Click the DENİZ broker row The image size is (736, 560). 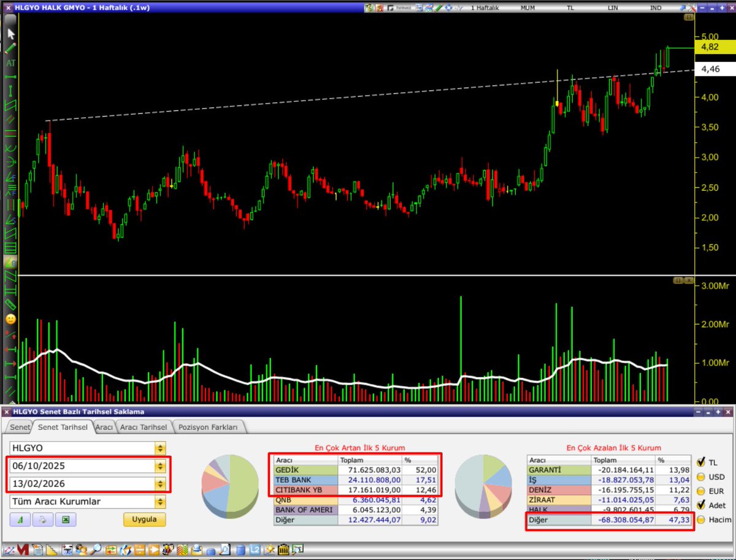pyautogui.click(x=610, y=490)
